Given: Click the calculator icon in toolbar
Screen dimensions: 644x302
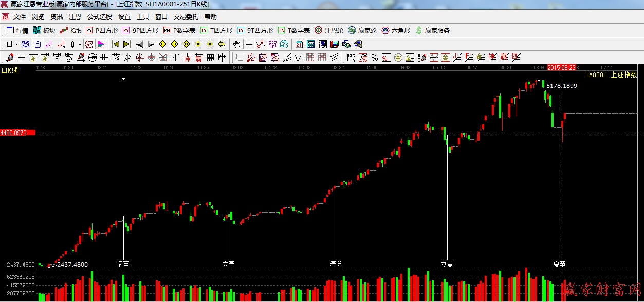Looking at the screenshot, I should 311,44.
